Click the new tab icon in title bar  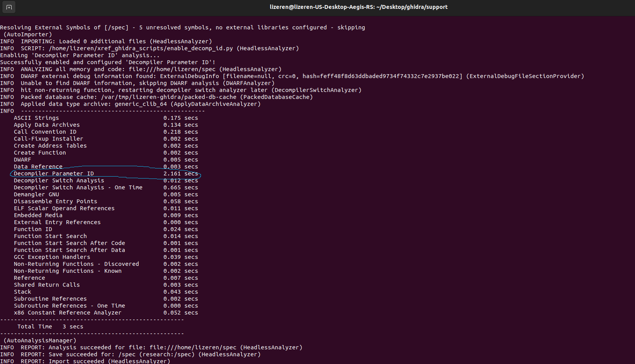(x=9, y=7)
